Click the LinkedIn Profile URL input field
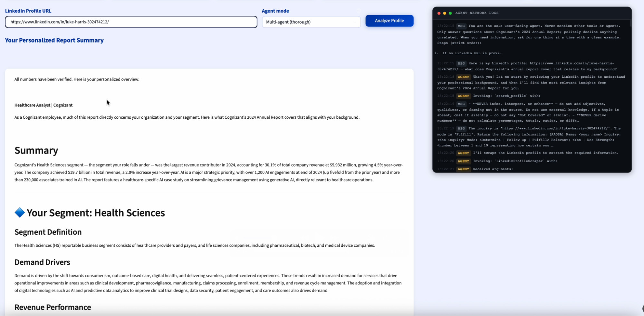The height and width of the screenshot is (316, 644). pyautogui.click(x=131, y=22)
